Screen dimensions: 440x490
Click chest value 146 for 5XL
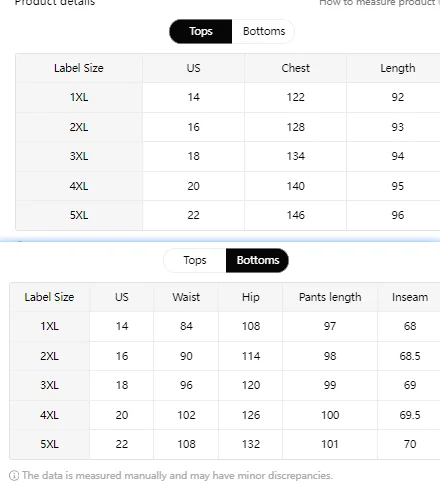coord(295,215)
